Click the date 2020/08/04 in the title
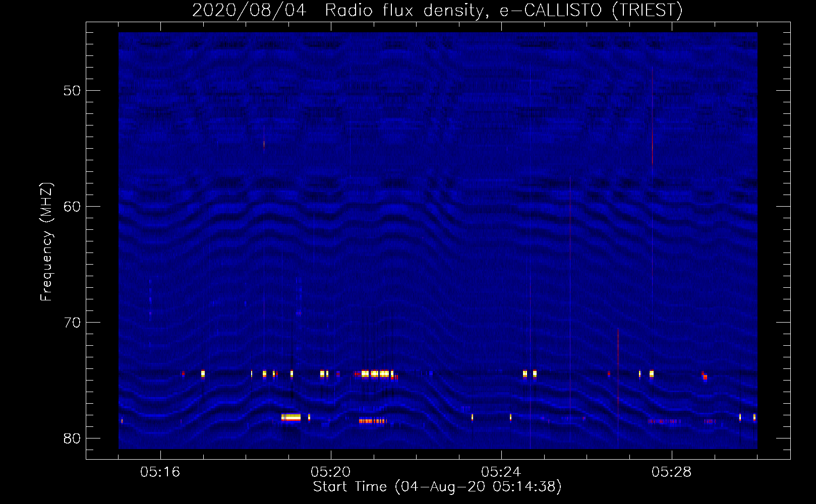816x504 pixels. [249, 11]
